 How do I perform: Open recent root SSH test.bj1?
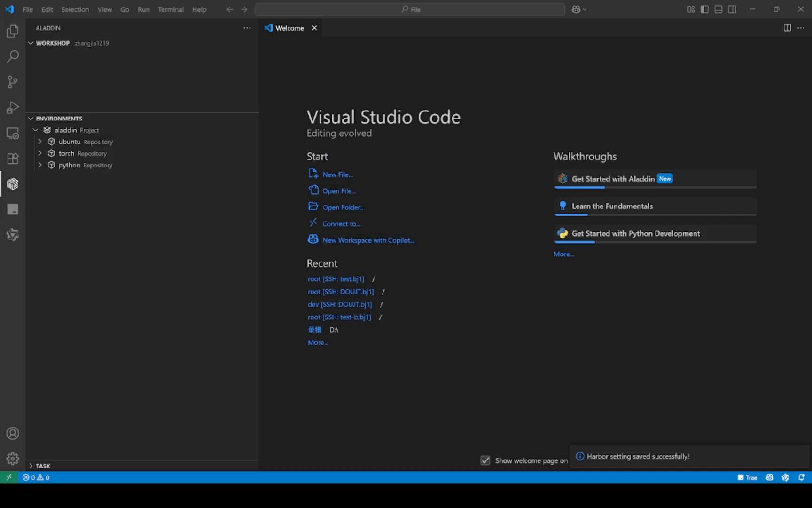(x=336, y=279)
